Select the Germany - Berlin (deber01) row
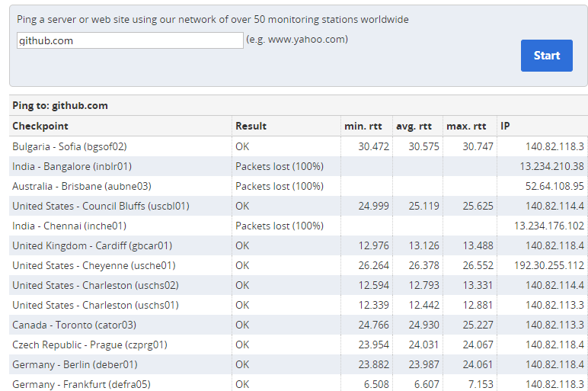588x391 pixels. 299,364
